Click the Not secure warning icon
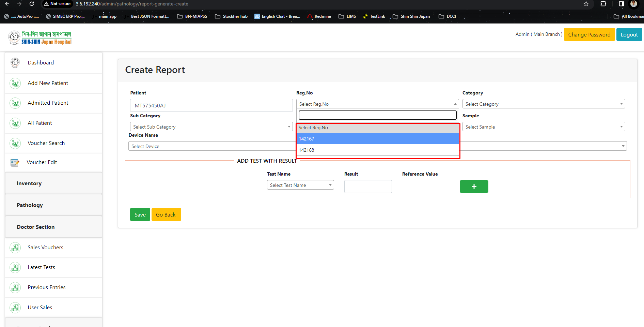Screen dimensions: 644x327 46,4
